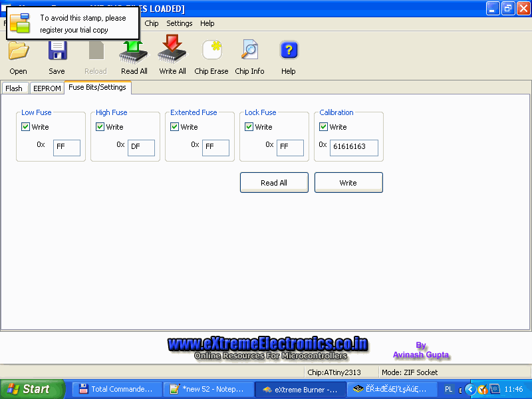Open the Settings menu
The height and width of the screenshot is (399, 532).
179,23
